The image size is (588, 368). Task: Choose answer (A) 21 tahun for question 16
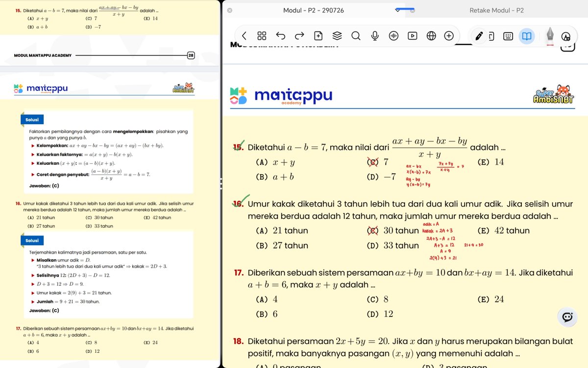click(282, 231)
